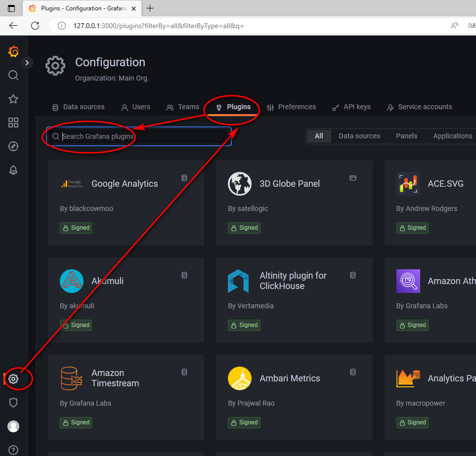Click "By blackcowmoo" author text
The height and width of the screenshot is (456, 476).
(87, 209)
